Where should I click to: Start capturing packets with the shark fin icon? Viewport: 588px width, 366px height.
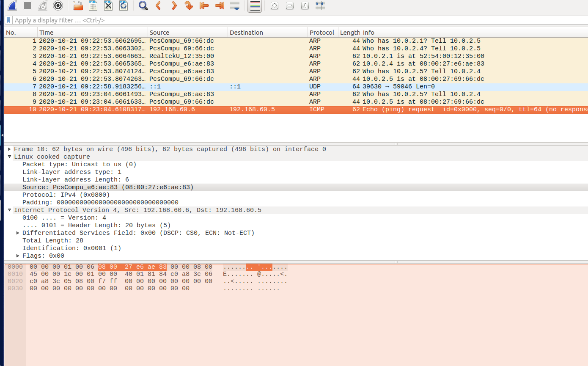12,6
